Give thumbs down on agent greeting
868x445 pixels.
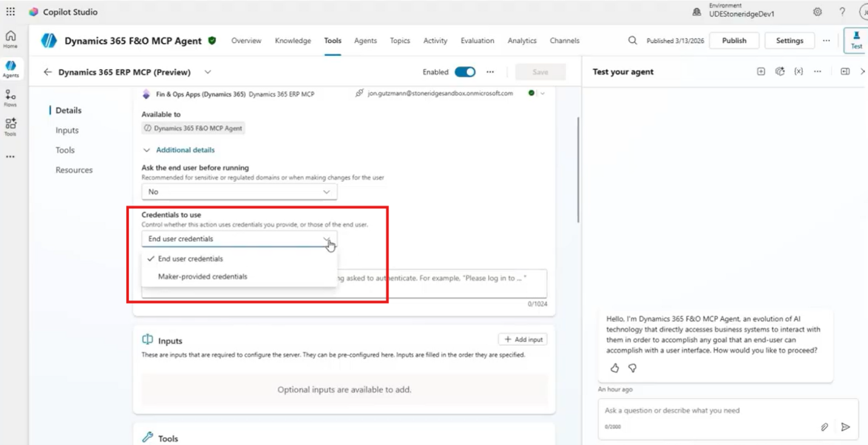pos(632,368)
